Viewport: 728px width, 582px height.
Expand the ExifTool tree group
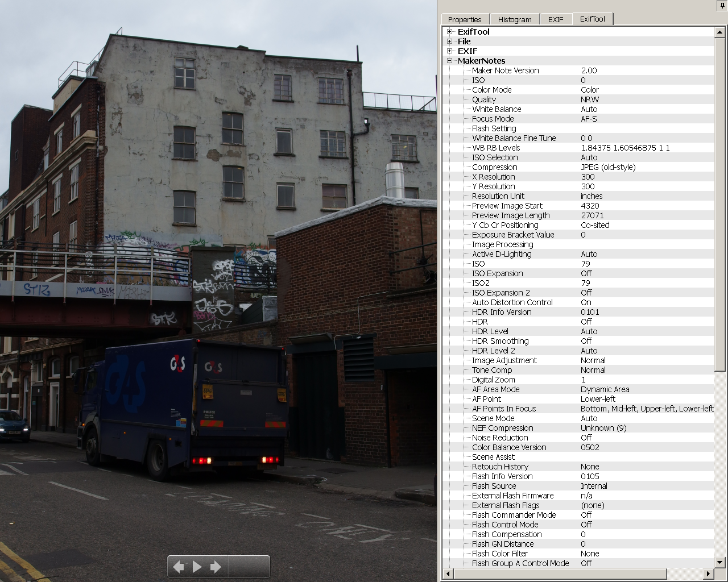click(x=450, y=32)
